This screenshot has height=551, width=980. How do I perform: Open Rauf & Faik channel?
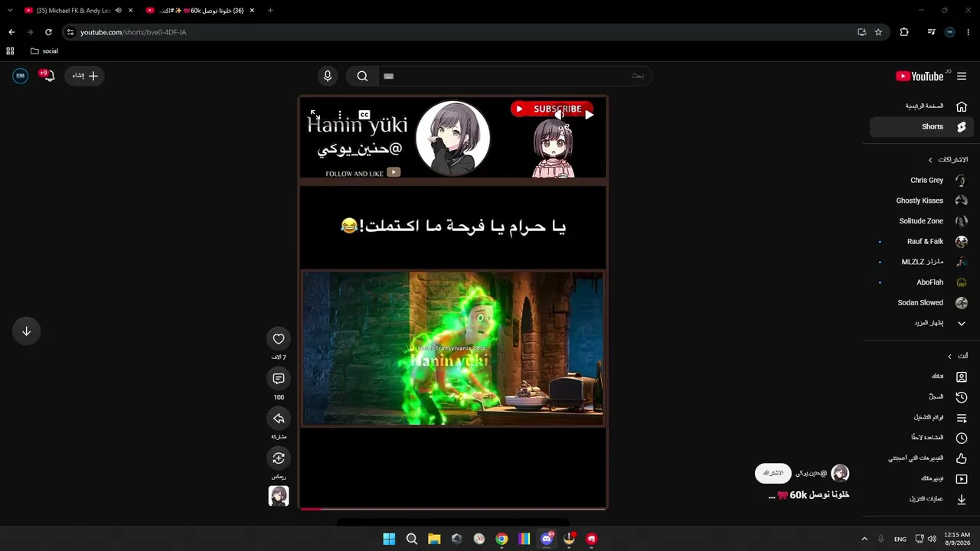click(x=922, y=242)
